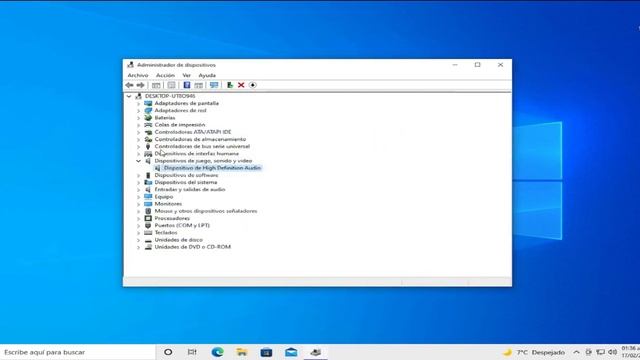Click the Baterías battery icon

148,118
